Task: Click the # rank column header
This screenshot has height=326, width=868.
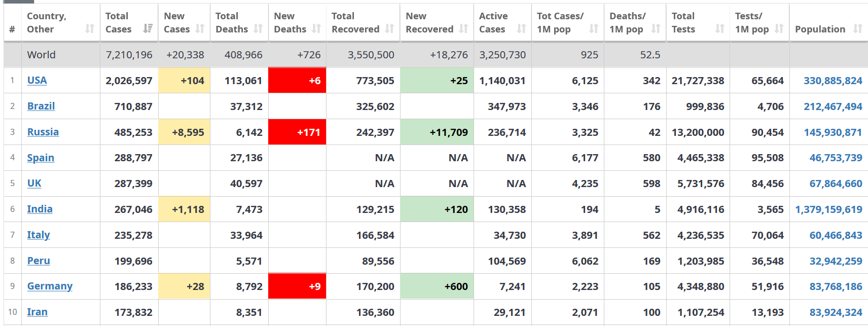Action: (12, 29)
